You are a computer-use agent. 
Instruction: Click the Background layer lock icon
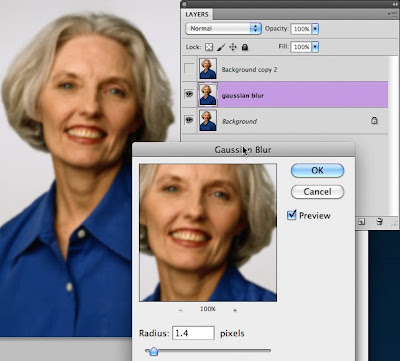click(374, 120)
